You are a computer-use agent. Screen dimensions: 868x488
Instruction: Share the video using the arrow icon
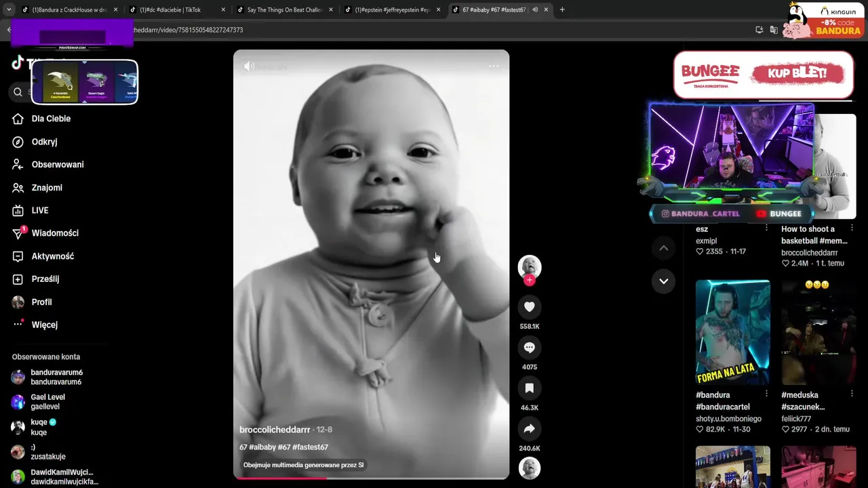click(x=530, y=429)
